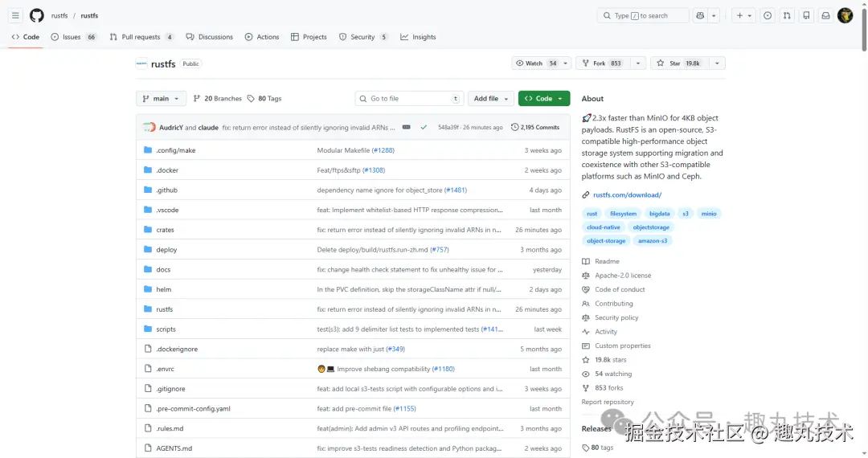Expand the Copilot dropdown arrow in header
The width and height of the screenshot is (868, 458).
coord(714,15)
